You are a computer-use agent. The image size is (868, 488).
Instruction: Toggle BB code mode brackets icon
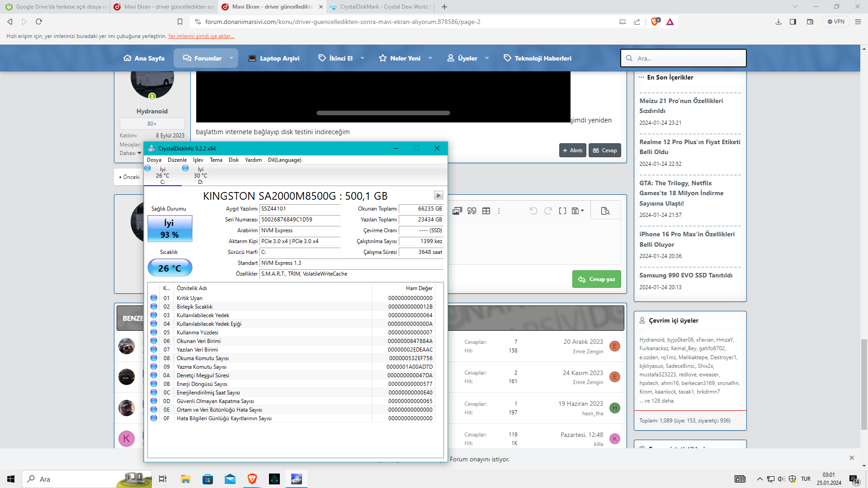point(562,211)
